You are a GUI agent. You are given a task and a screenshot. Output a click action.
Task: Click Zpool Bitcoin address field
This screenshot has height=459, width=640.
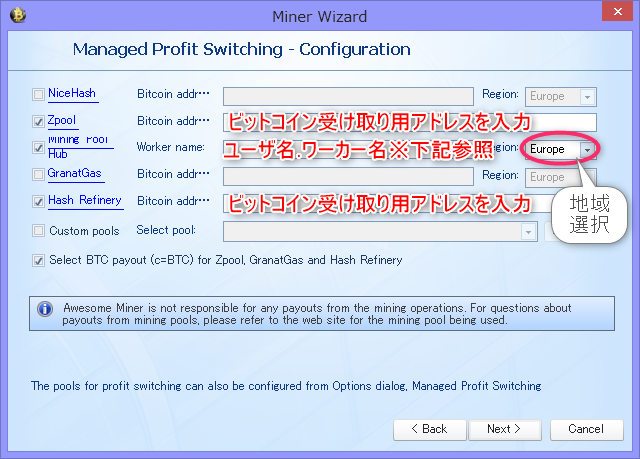410,122
